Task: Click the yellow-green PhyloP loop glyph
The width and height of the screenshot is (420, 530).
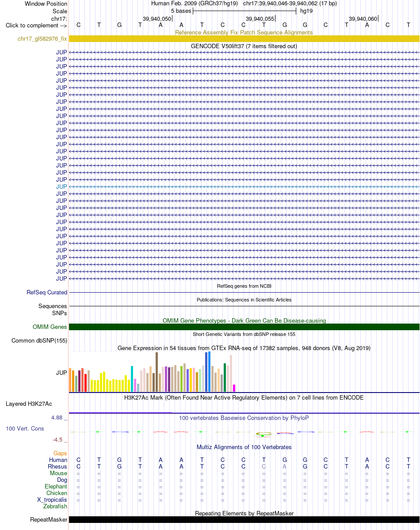Action: 264,434
